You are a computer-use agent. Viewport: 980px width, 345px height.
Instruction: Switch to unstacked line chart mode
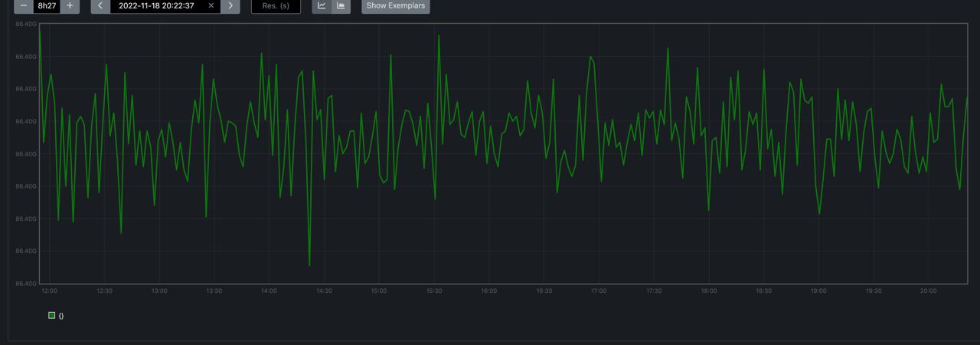[322, 5]
